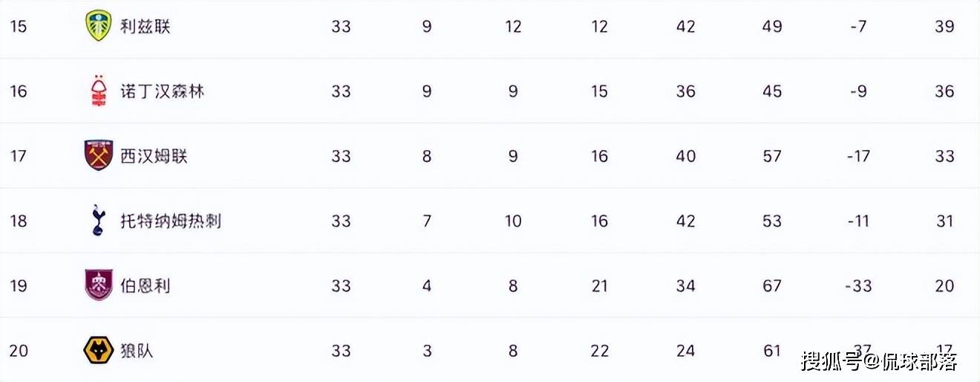Click the Wolves club crest
Image resolution: width=980 pixels, height=382 pixels.
(x=99, y=351)
